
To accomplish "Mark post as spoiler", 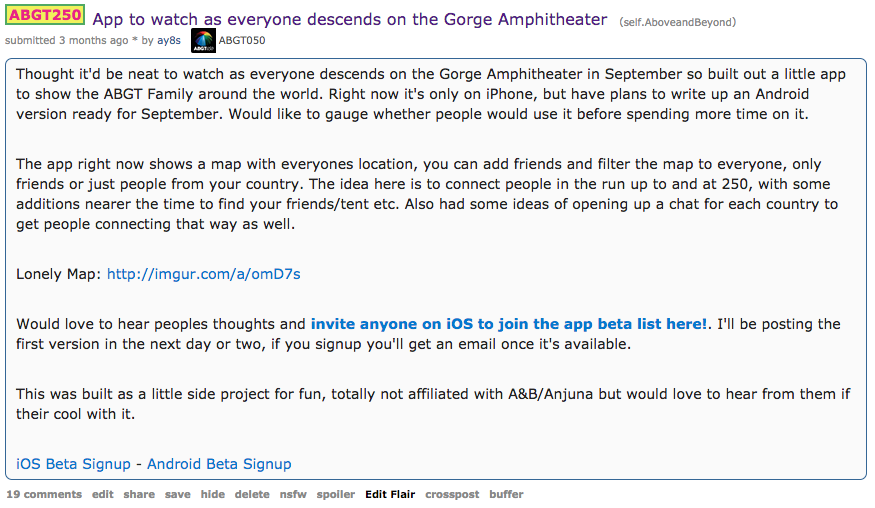I will point(336,495).
